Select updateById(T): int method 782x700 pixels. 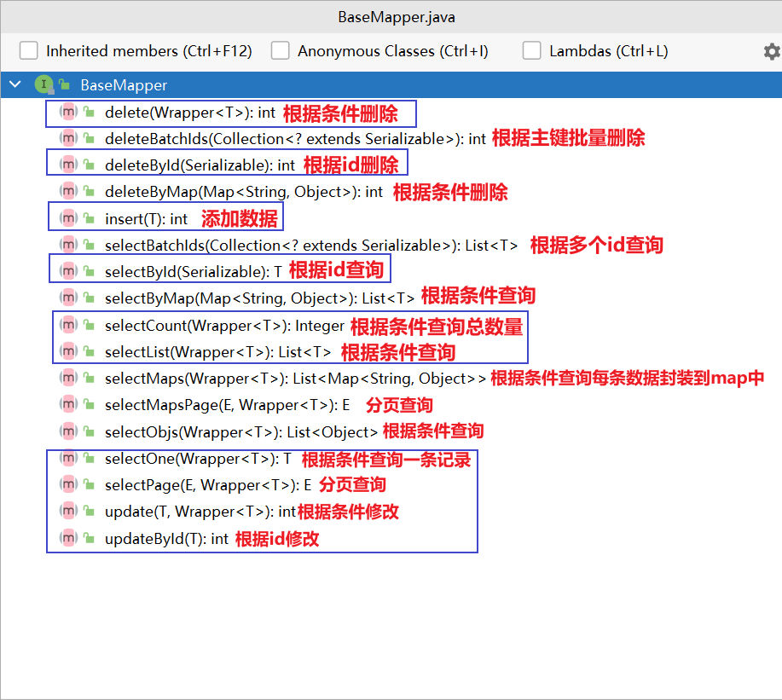(166, 539)
